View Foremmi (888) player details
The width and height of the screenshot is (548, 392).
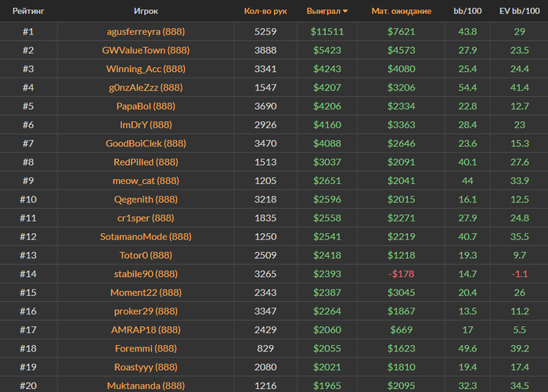tap(146, 348)
